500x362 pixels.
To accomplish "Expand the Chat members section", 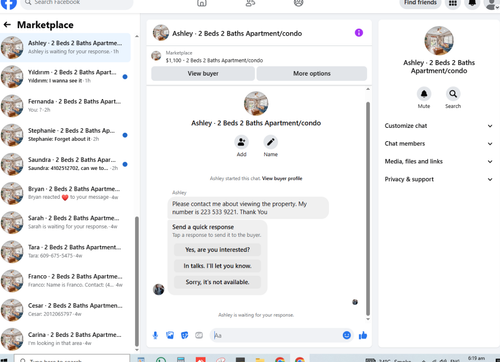I will pos(439,144).
